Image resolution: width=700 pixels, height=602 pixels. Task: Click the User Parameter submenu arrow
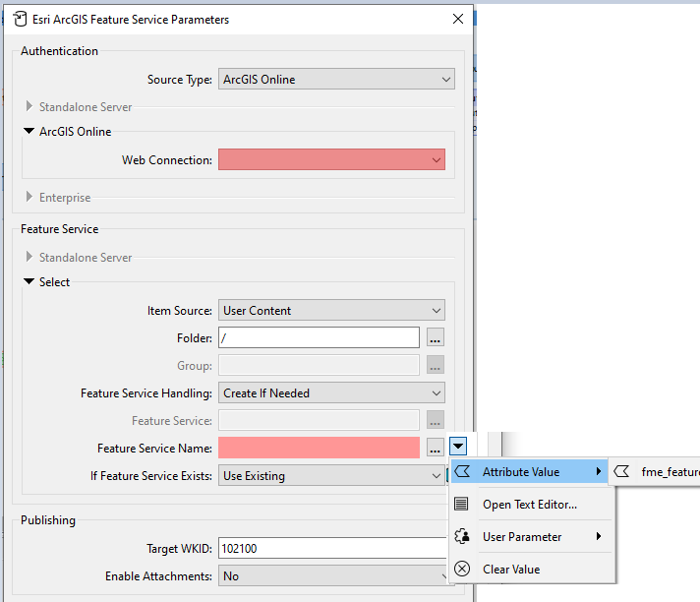coord(599,536)
